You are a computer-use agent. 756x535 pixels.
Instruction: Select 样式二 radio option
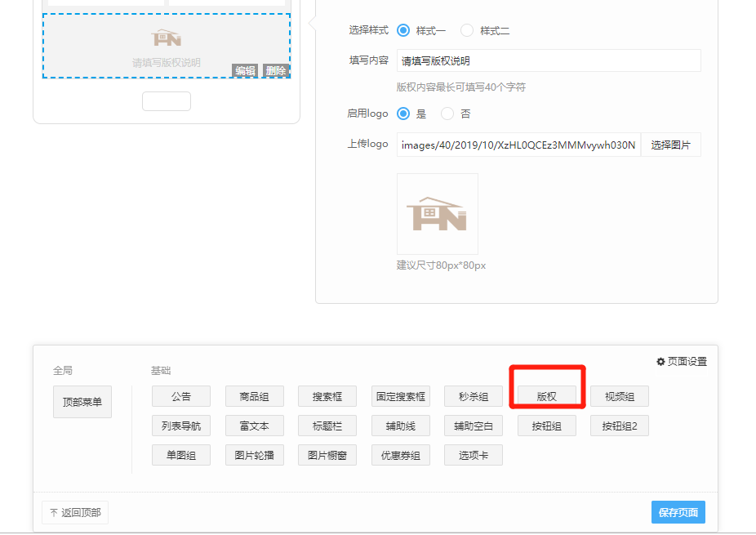(x=467, y=30)
